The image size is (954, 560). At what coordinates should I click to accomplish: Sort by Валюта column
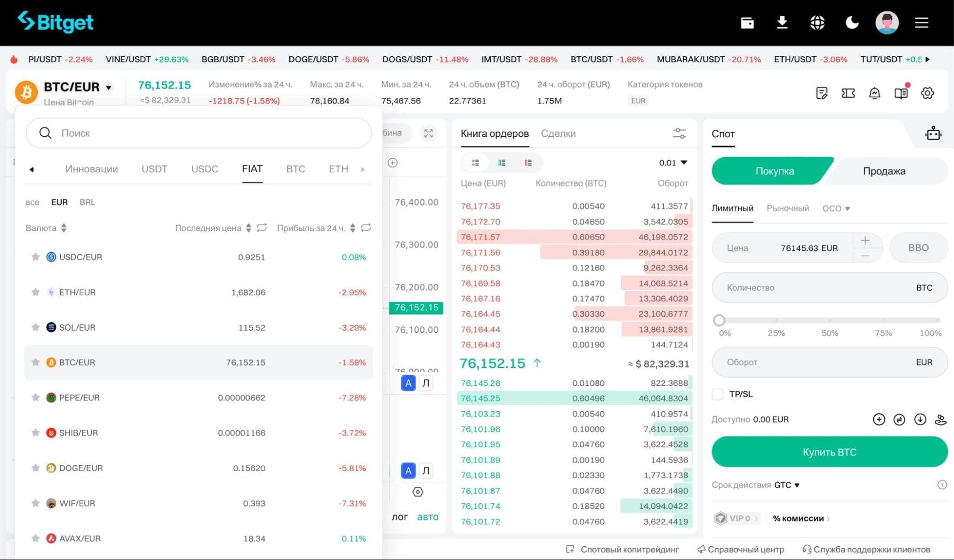[46, 228]
